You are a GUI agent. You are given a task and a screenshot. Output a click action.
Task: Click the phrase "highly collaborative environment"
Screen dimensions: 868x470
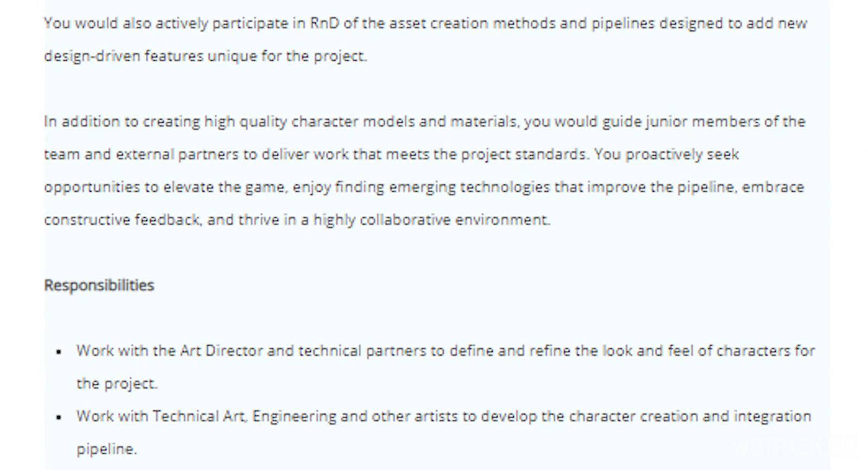[432, 220]
